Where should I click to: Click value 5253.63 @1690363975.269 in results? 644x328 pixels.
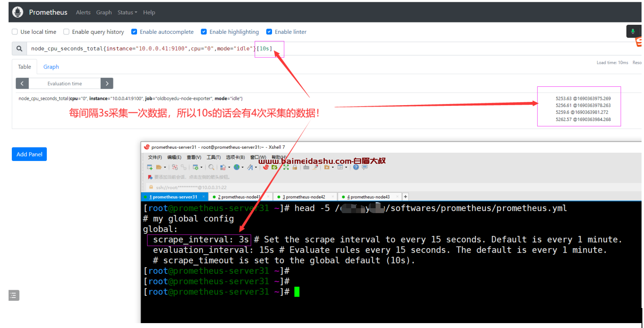[583, 99]
